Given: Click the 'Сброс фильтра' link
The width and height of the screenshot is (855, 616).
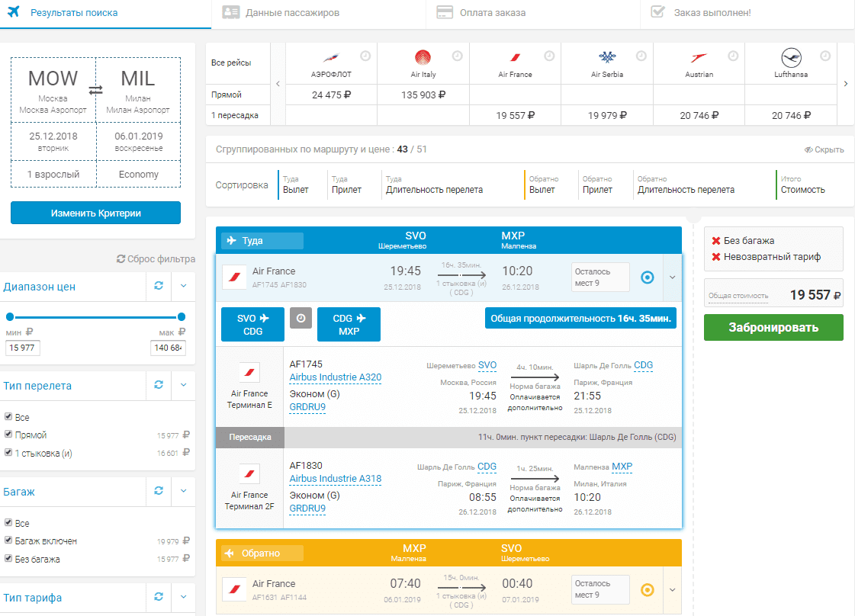Looking at the screenshot, I should point(156,259).
